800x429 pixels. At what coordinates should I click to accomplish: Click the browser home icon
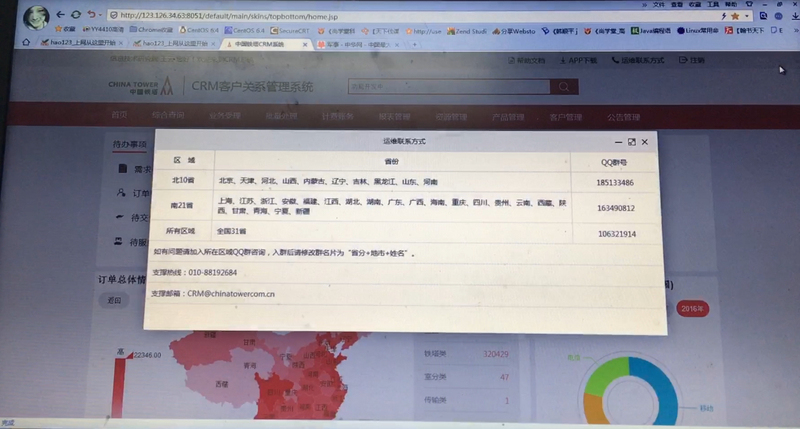pos(26,42)
